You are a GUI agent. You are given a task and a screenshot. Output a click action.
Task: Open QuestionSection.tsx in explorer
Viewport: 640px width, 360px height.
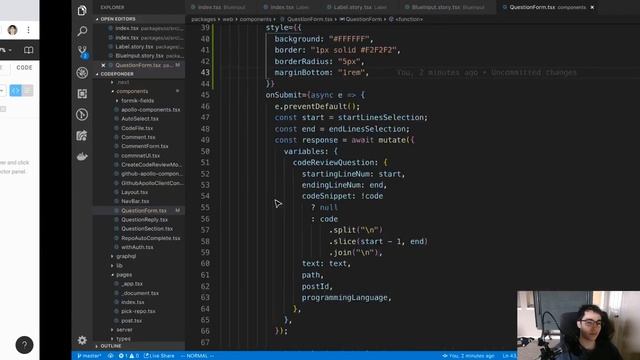tap(147, 229)
